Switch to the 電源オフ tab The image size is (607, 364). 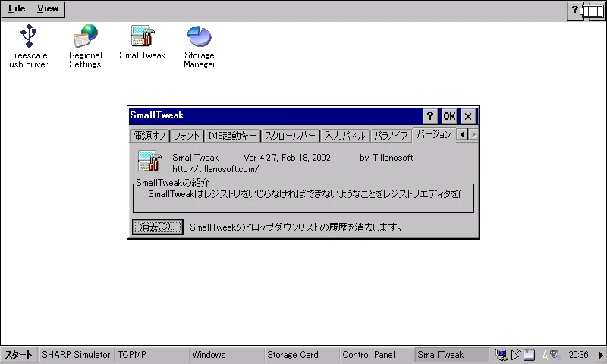[x=149, y=136]
